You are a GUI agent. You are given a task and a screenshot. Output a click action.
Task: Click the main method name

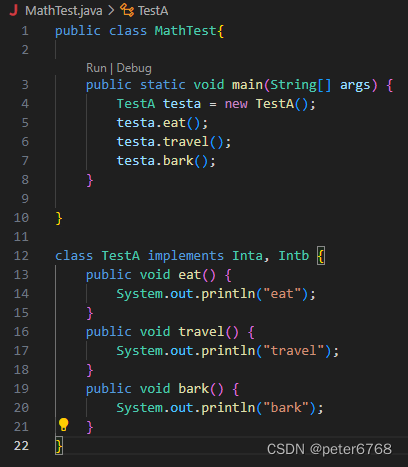pos(247,85)
